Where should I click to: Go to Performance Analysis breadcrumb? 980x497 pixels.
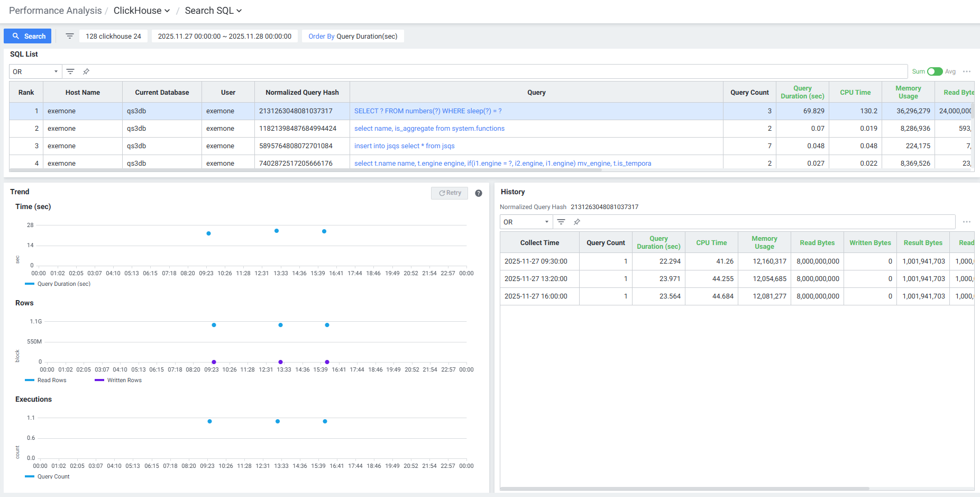click(x=55, y=11)
